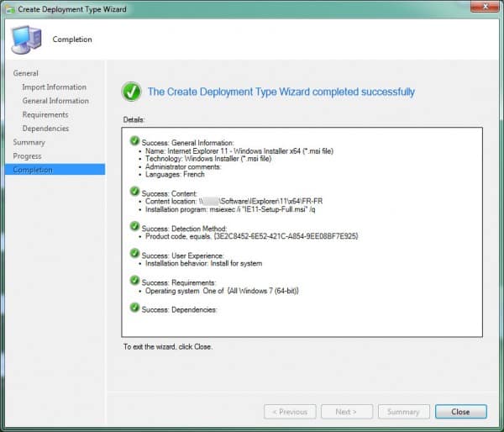Click the computer icon in wizard header
504x432 pixels.
point(24,39)
